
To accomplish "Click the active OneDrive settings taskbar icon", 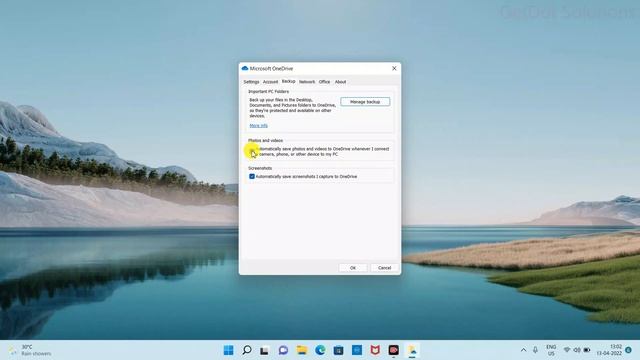I will (412, 350).
